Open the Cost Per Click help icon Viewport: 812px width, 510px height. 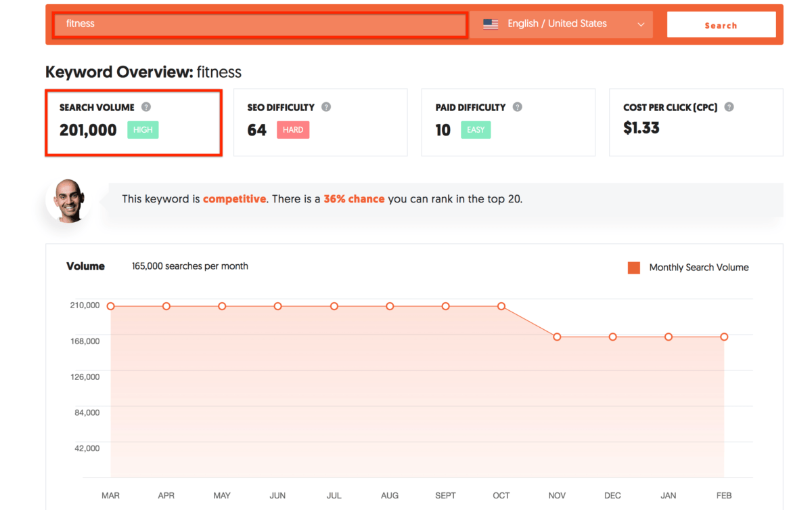(x=729, y=107)
